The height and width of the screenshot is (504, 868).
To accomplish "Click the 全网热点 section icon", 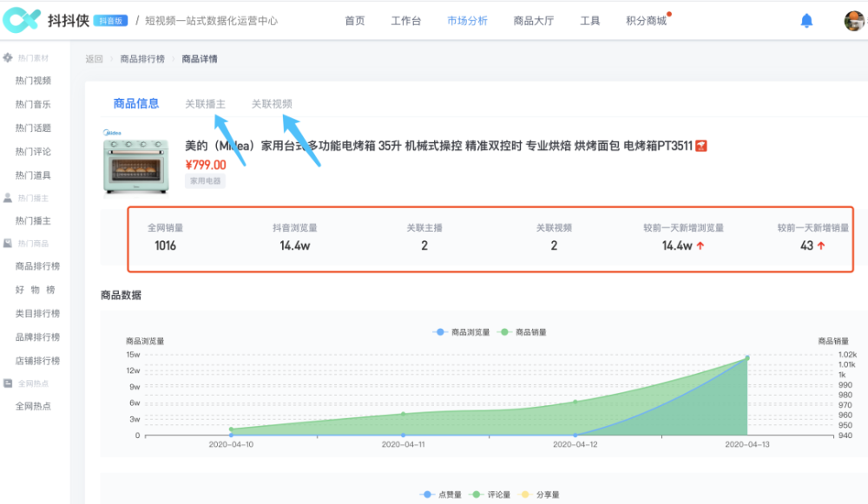I will [8, 383].
